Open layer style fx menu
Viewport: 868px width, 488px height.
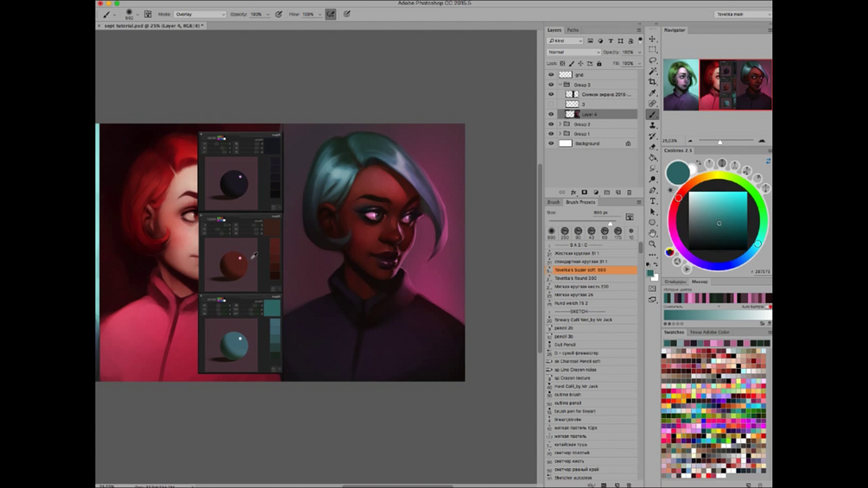pyautogui.click(x=573, y=193)
